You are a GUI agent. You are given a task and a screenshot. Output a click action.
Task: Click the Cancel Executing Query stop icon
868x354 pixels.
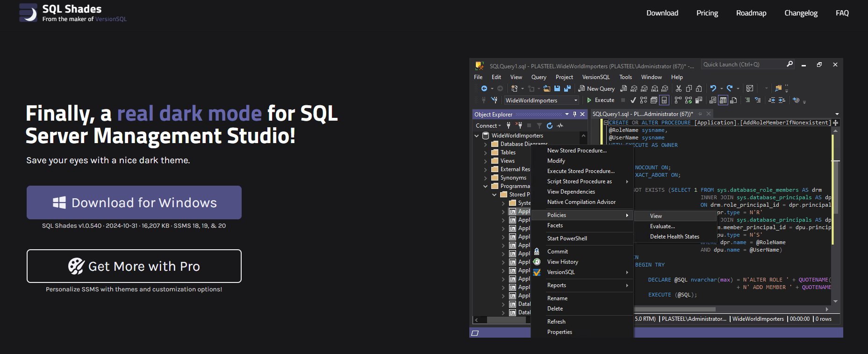[x=623, y=100]
